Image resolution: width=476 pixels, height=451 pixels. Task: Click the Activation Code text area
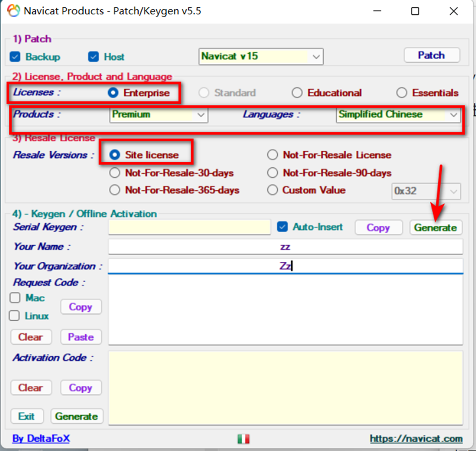(x=286, y=388)
